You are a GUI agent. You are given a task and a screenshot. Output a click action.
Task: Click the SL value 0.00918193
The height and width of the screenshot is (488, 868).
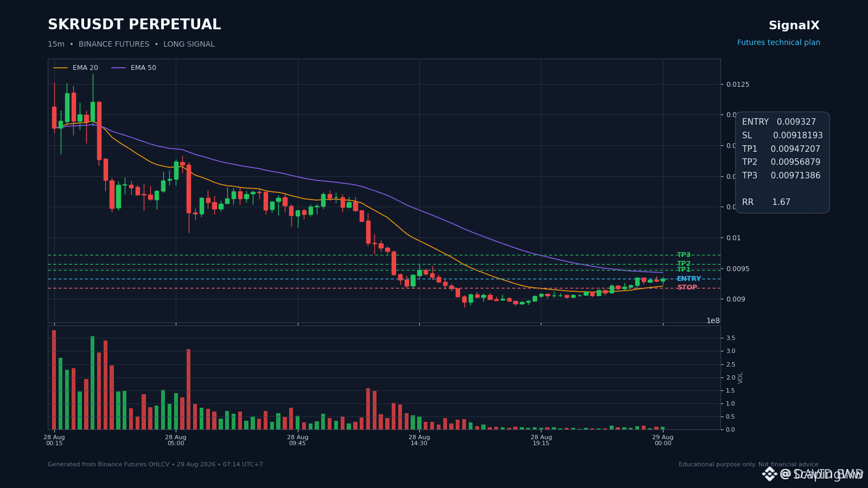click(798, 136)
